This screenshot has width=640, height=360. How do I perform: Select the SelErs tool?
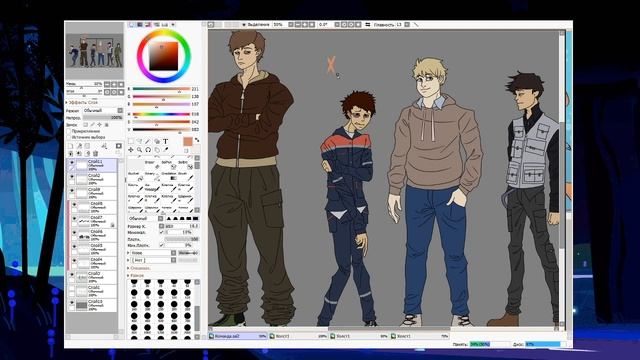[x=185, y=165]
